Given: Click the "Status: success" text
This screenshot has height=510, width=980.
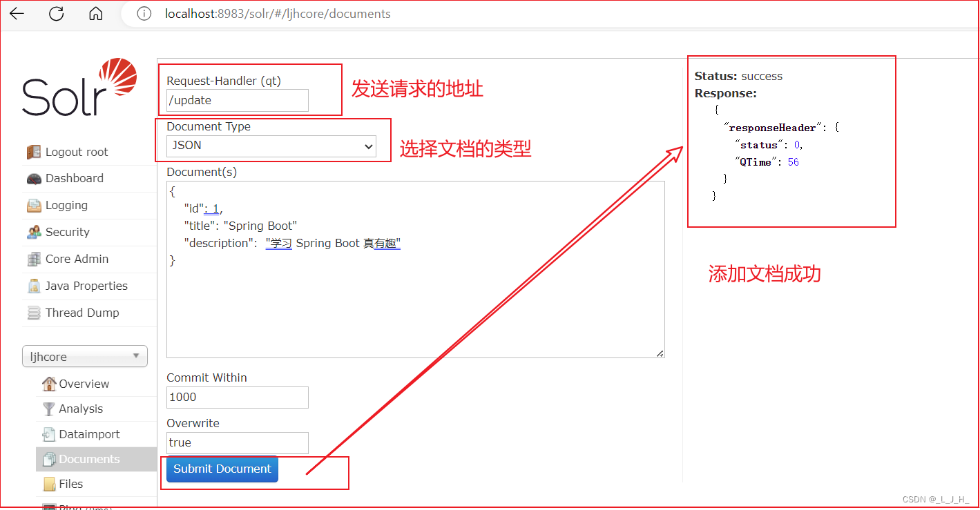Looking at the screenshot, I should (x=738, y=76).
